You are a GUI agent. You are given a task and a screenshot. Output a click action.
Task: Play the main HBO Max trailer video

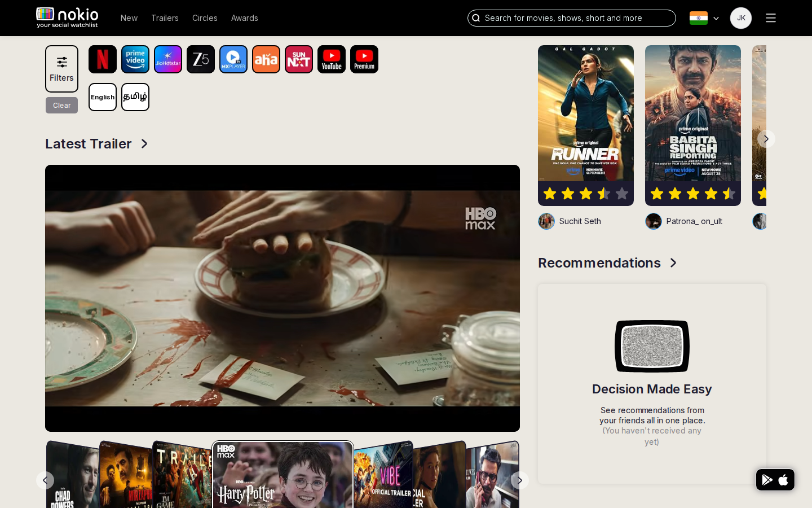283,298
